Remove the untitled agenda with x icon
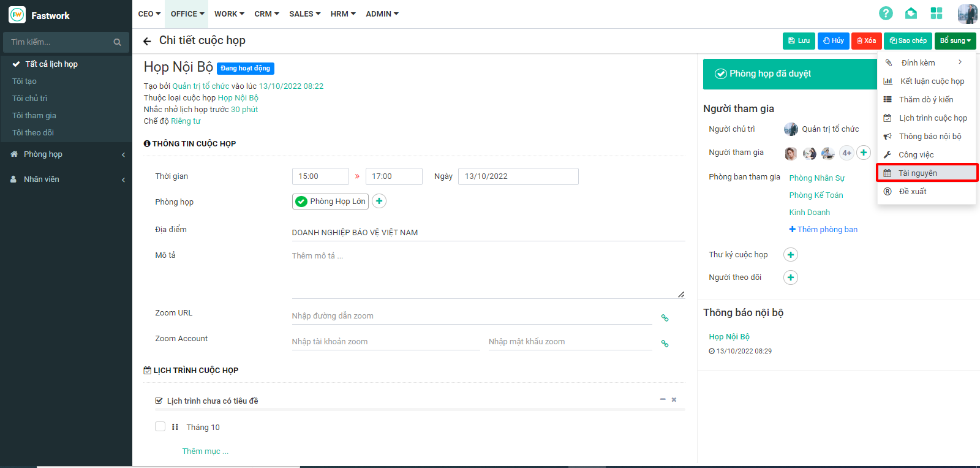Image resolution: width=980 pixels, height=468 pixels. point(674,399)
